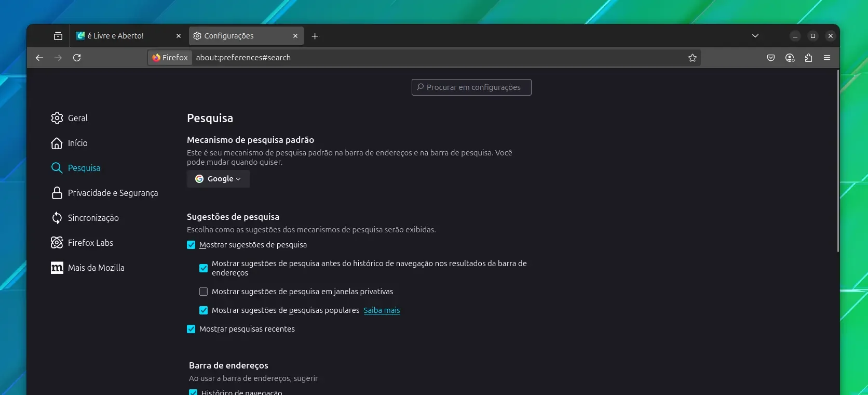Click the Início house icon
868x395 pixels.
(57, 143)
